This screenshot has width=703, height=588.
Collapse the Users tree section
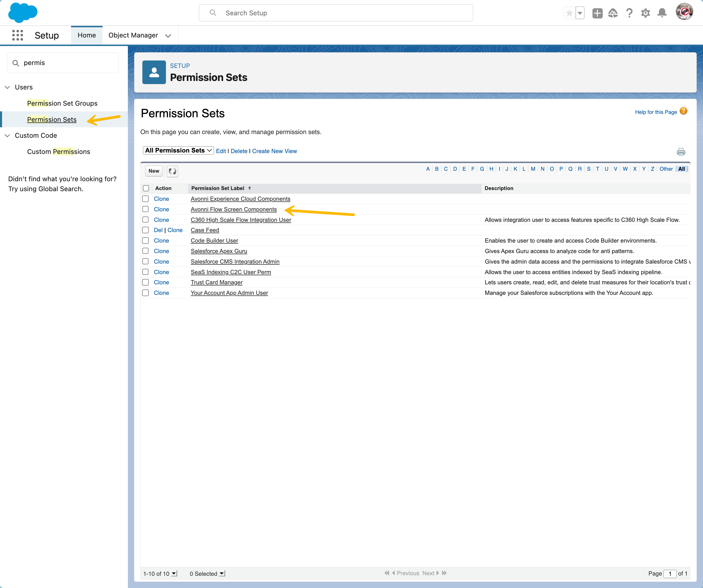[7, 87]
